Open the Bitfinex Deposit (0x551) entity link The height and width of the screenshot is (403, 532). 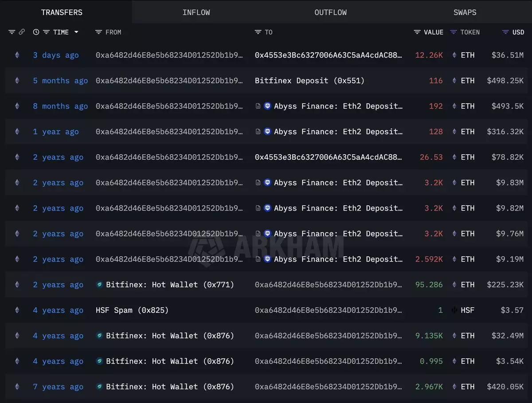(x=309, y=81)
